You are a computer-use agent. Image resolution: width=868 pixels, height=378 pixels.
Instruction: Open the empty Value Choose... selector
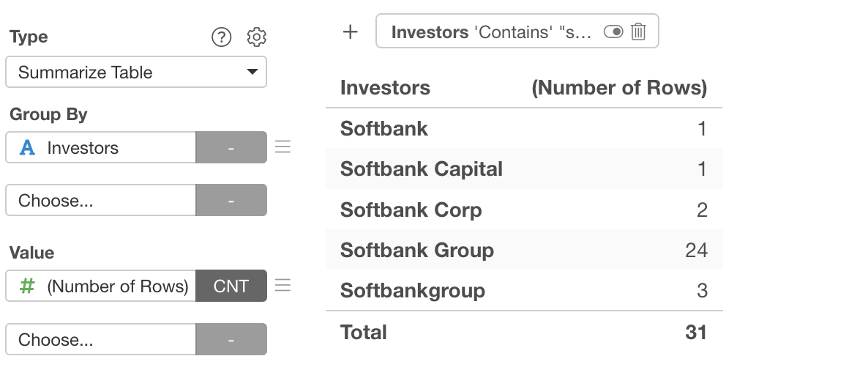click(x=101, y=339)
